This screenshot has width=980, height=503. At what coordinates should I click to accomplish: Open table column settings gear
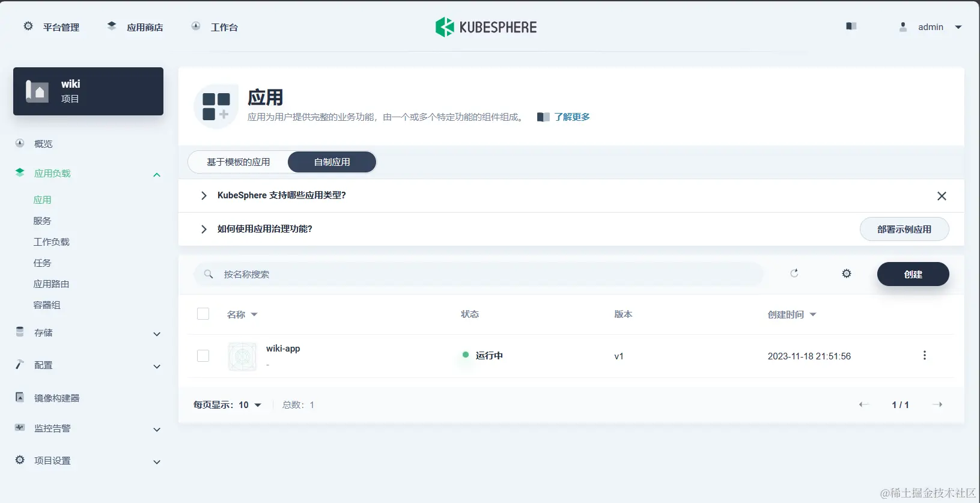point(847,273)
